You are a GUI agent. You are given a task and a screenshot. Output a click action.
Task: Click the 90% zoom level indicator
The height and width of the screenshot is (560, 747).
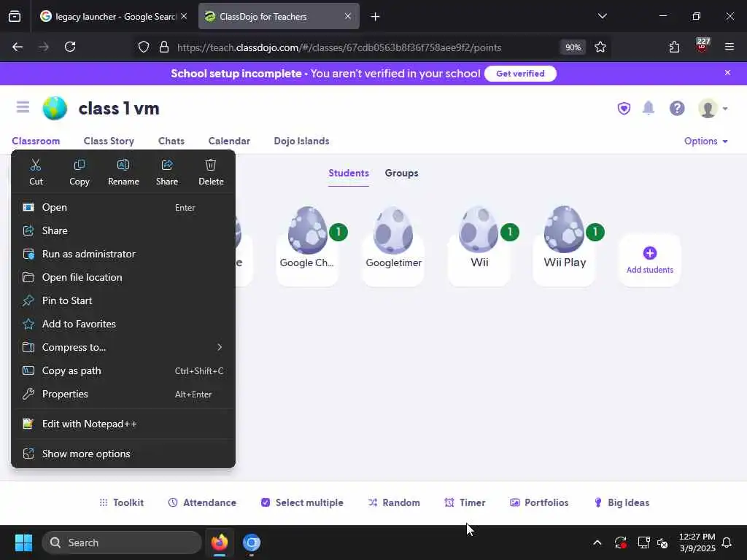[573, 47]
